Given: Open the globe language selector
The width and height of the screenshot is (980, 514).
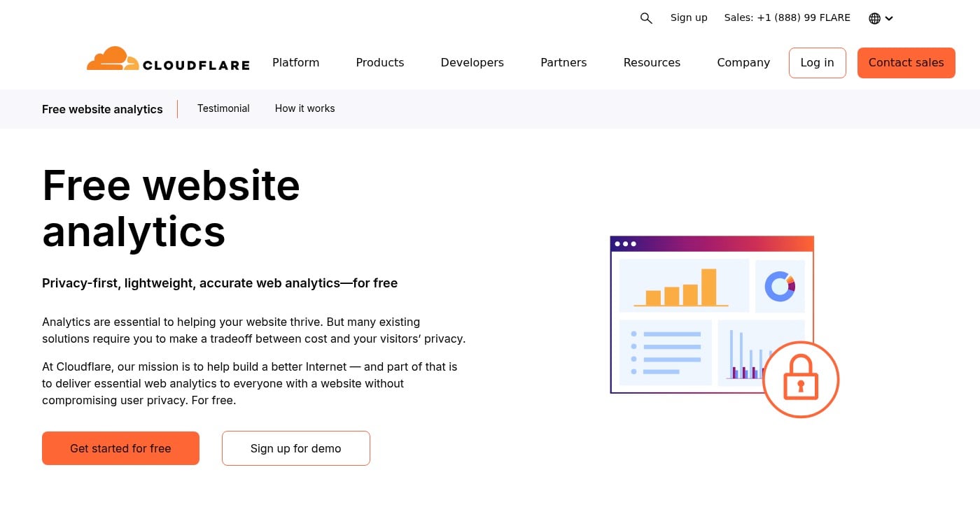Looking at the screenshot, I should (881, 18).
